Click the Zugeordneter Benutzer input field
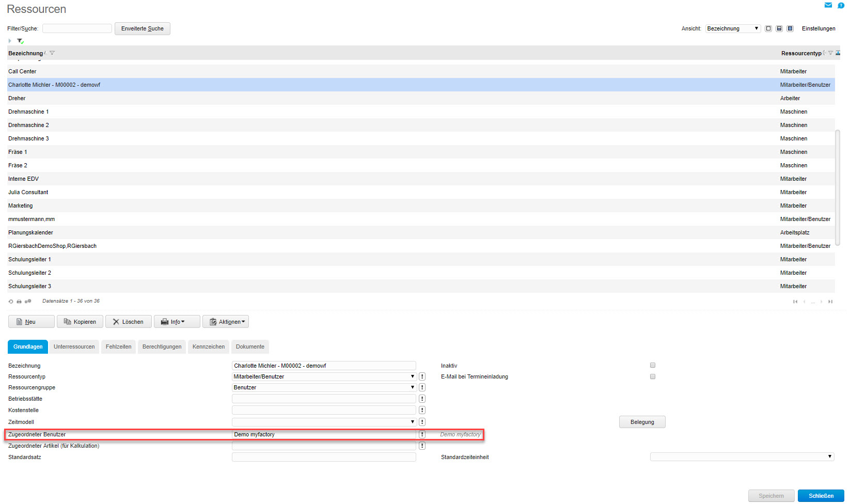 pos(324,434)
